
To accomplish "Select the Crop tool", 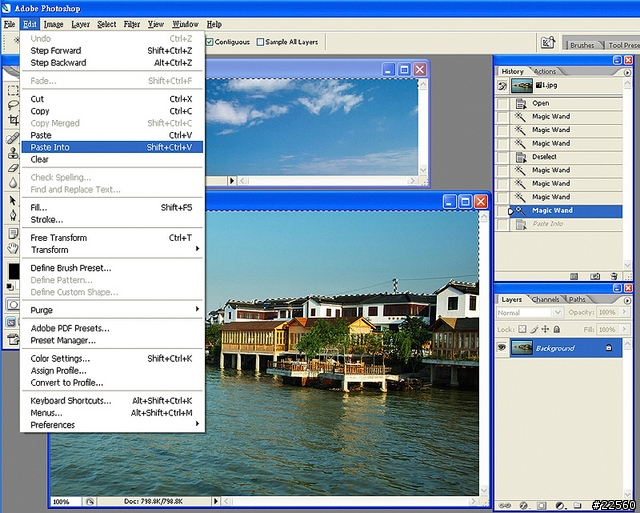I will coord(13,120).
